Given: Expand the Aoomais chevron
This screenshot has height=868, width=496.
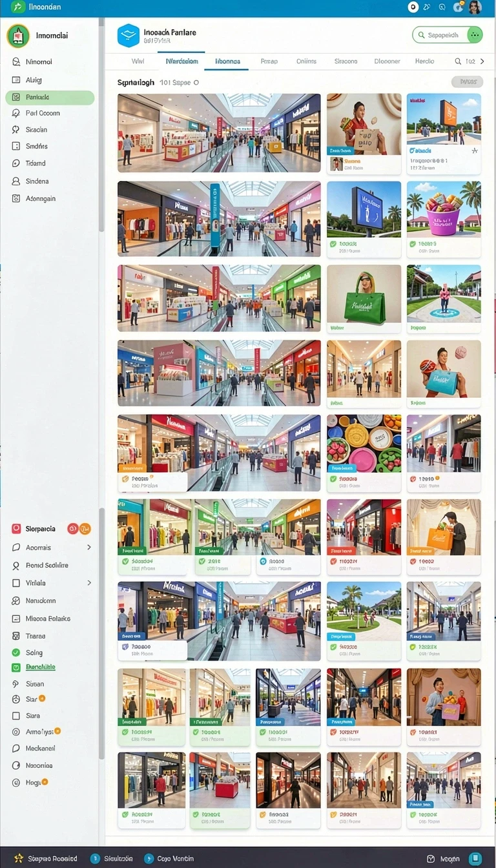Looking at the screenshot, I should pyautogui.click(x=89, y=548).
